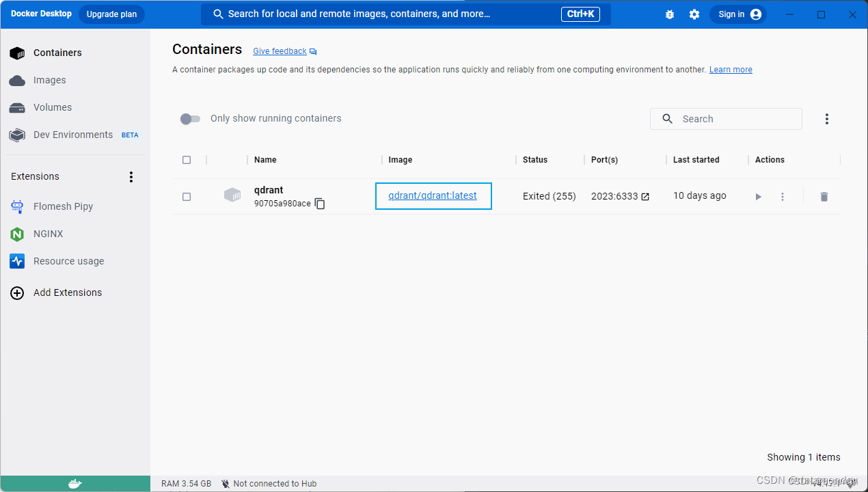The width and height of the screenshot is (868, 492).
Task: Check the qdrant container row checkbox
Action: coord(187,197)
